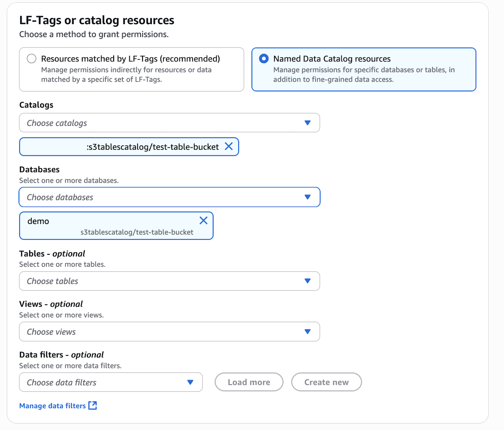Click the blue arrow in Tables dropdown
The height and width of the screenshot is (430, 504).
[308, 281]
